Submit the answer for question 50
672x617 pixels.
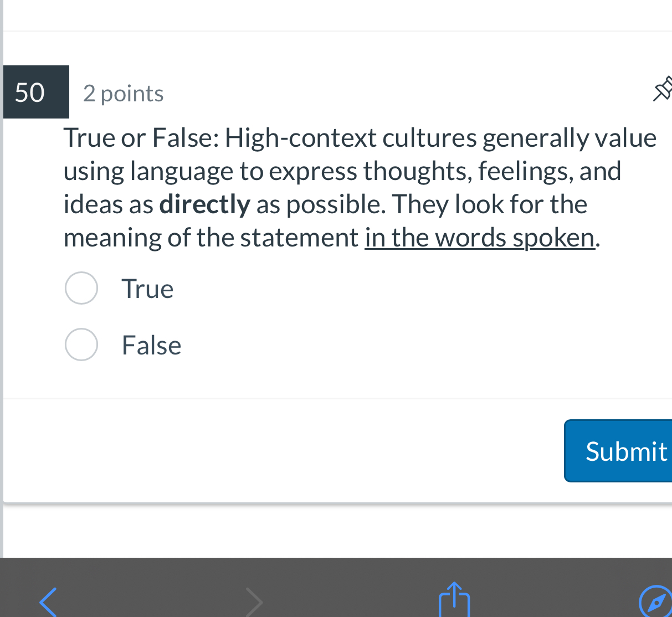pos(626,450)
